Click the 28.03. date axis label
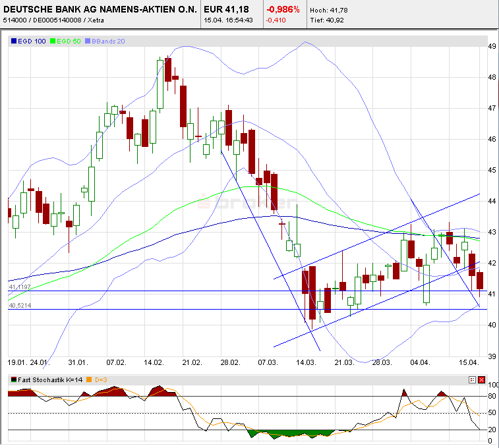Viewport: 499px width, 448px height. [x=382, y=362]
